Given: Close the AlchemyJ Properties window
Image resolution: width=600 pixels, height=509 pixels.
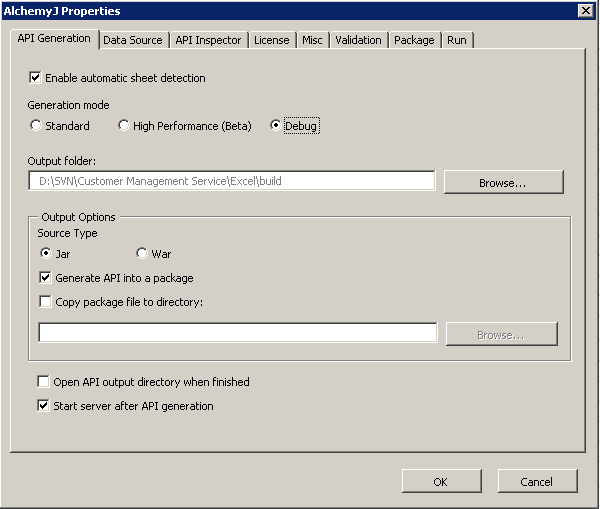Looking at the screenshot, I should click(586, 10).
